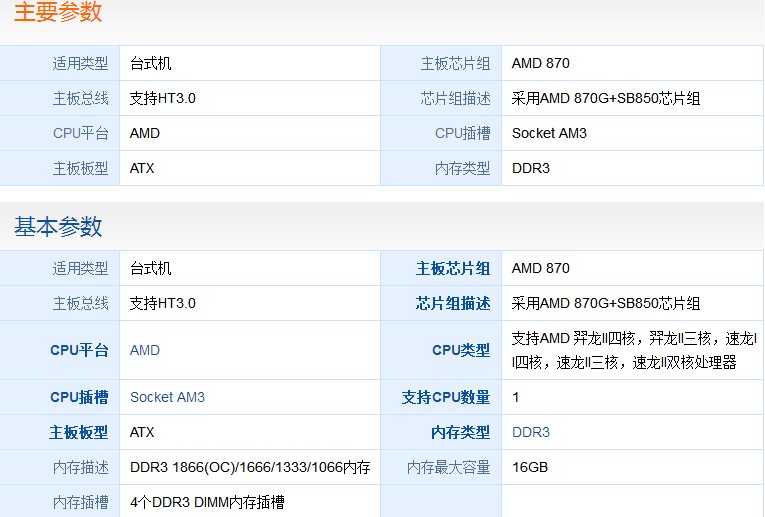Select black Socket AM3 value in 主要参数
This screenshot has width=765, height=517.
549,134
